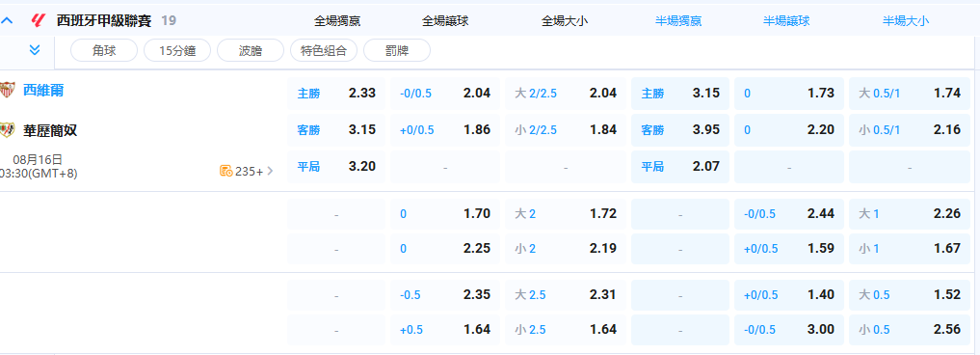The width and height of the screenshot is (980, 355).
Task: Bet half-time 主勝 at 3.15
Action: [x=680, y=94]
